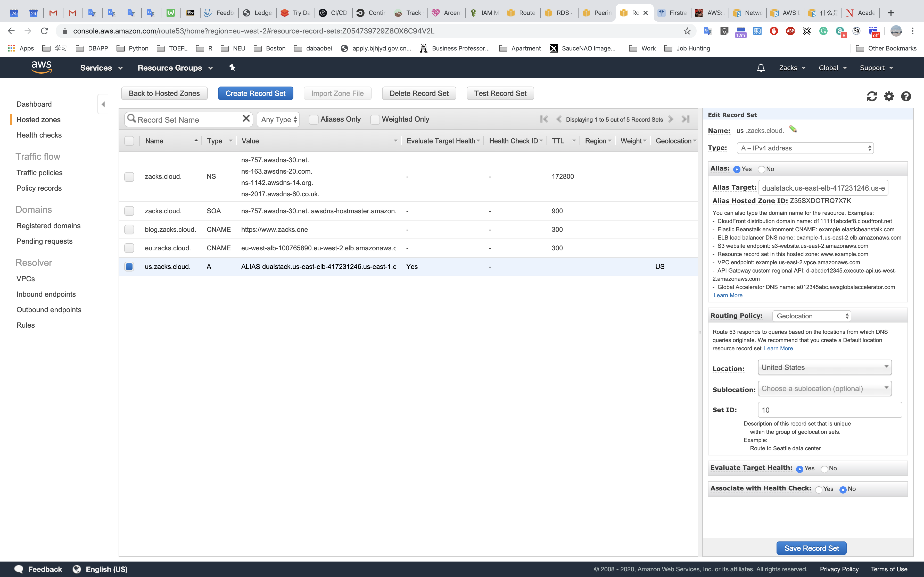Click the help question mark icon
Viewport: 924px width, 577px height.
click(x=906, y=96)
